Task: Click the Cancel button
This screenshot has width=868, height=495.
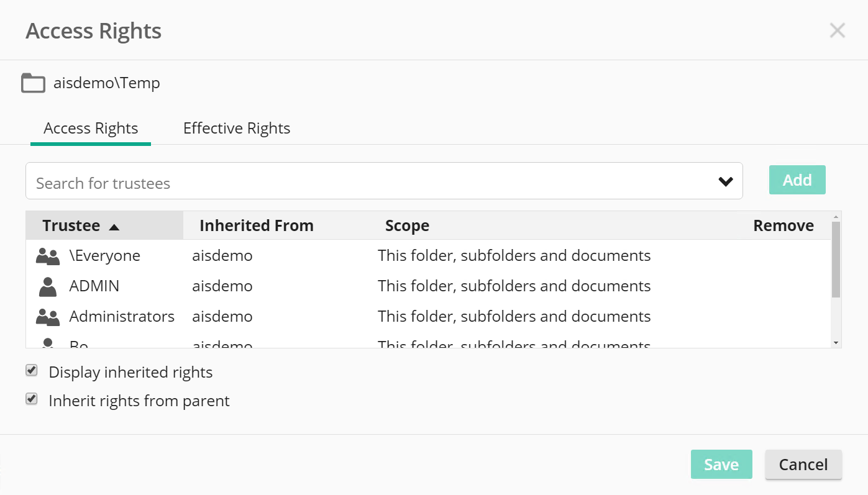Action: pos(803,465)
